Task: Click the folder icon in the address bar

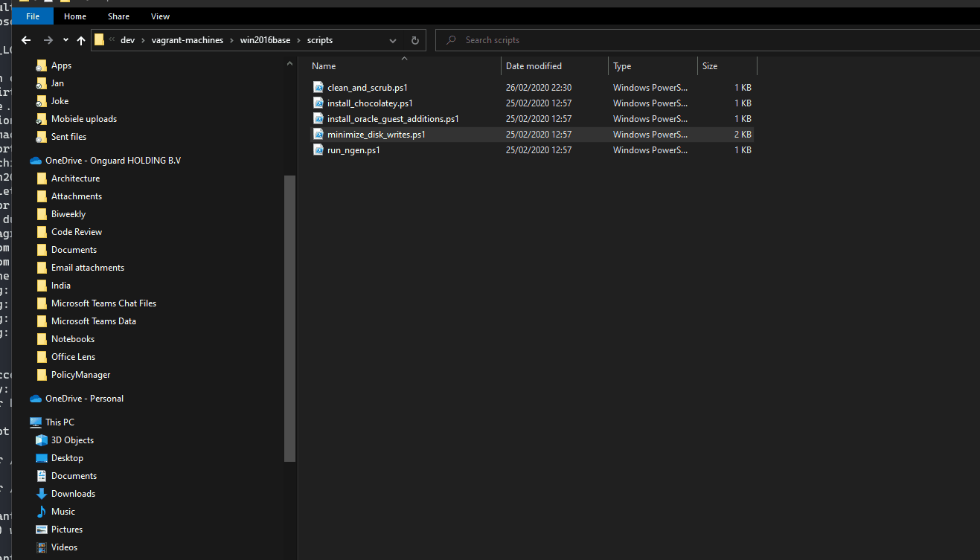Action: click(99, 39)
